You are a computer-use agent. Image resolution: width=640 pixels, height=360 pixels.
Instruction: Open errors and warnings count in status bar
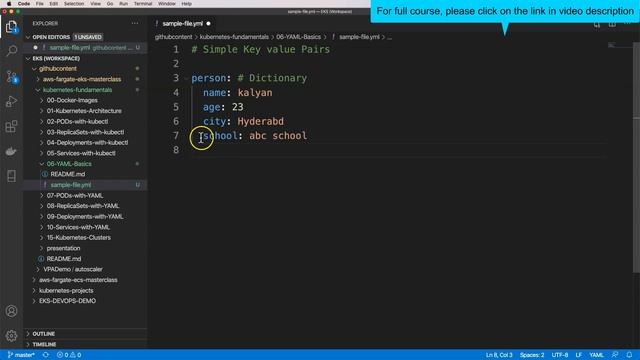tap(69, 355)
